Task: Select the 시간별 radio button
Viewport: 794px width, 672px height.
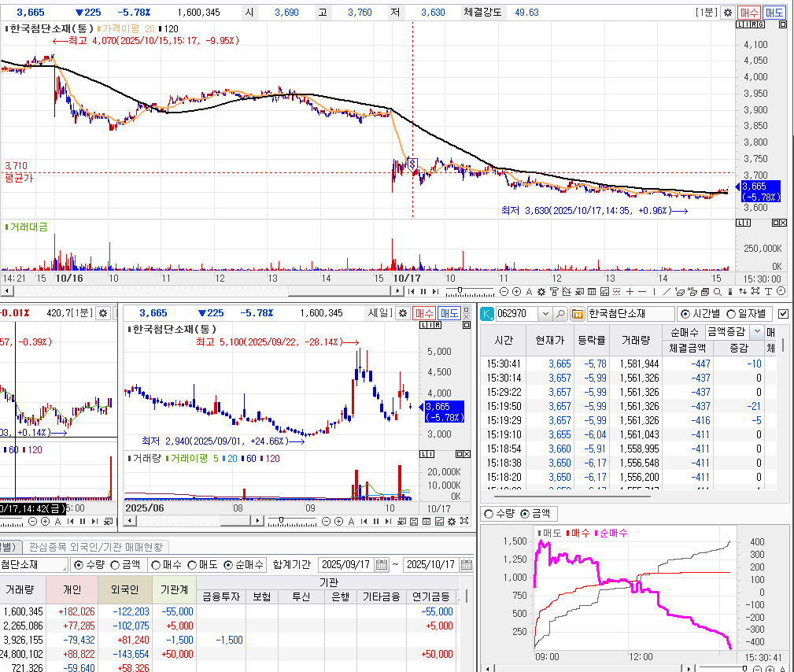Action: coord(685,314)
